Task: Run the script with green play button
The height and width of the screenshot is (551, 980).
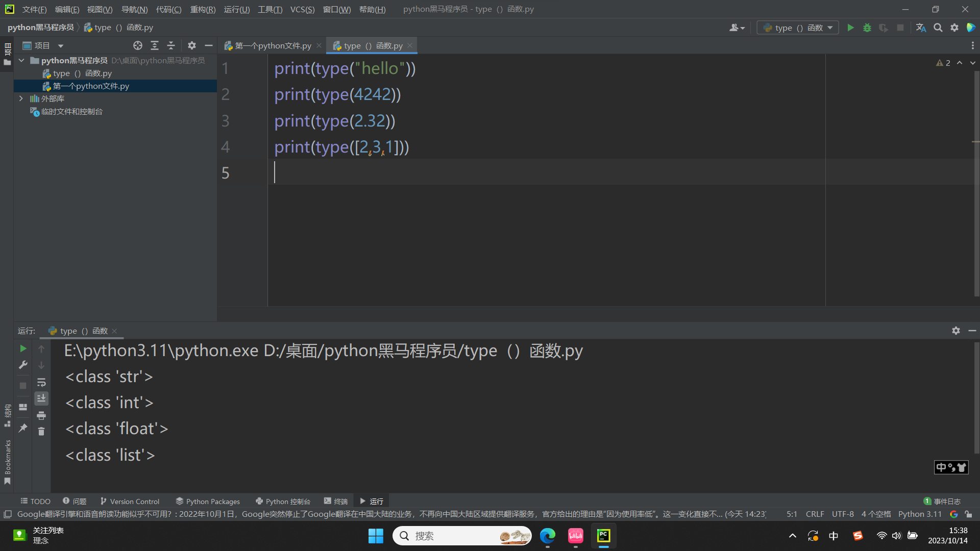Action: click(850, 28)
